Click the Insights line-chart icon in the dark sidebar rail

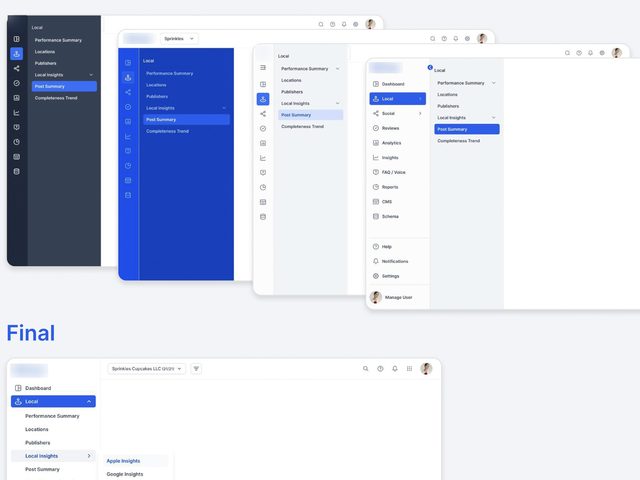(x=16, y=113)
